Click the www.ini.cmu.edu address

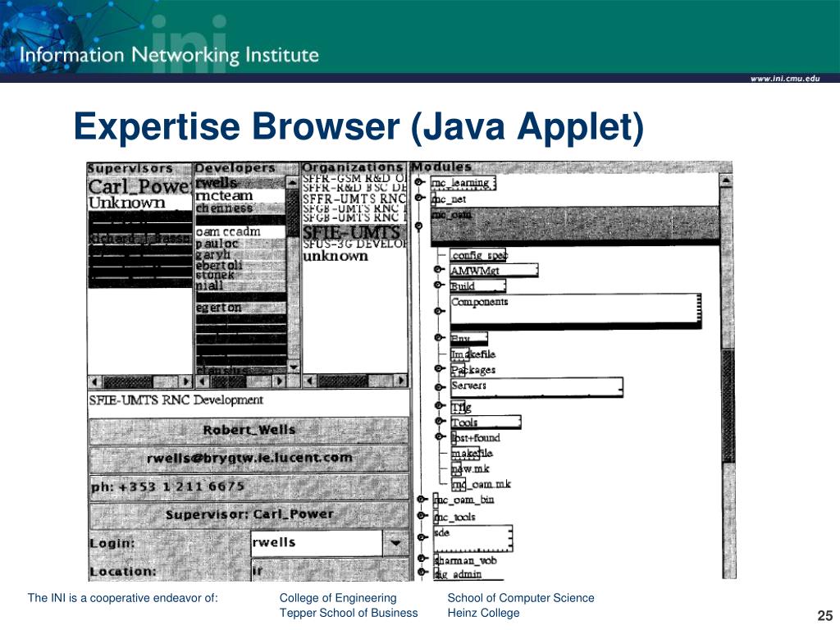click(785, 78)
